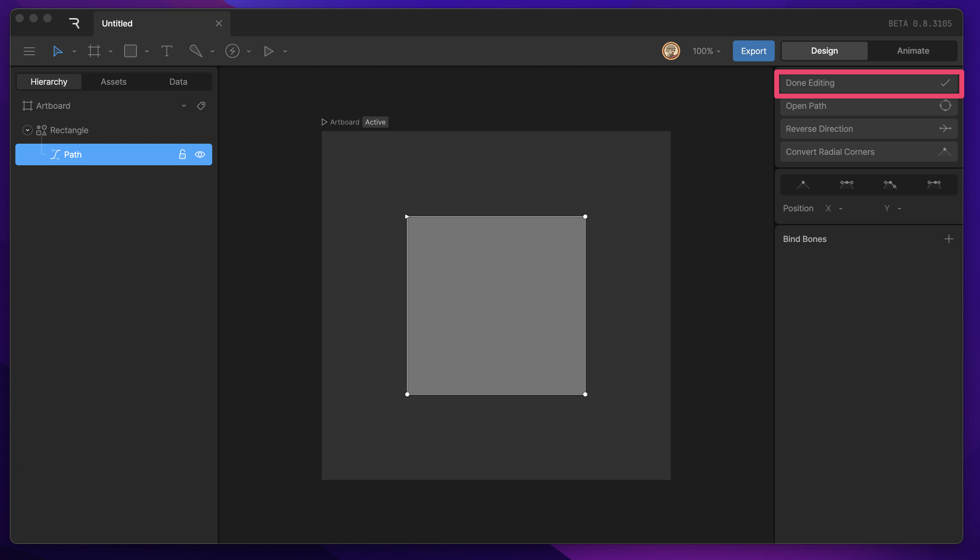Screen dimensions: 980x560
Task: Open the Data tab
Action: 178,82
